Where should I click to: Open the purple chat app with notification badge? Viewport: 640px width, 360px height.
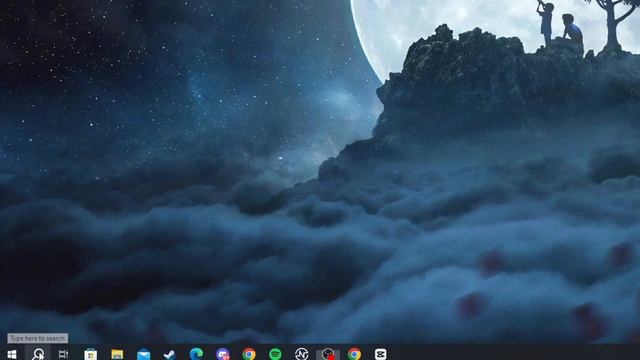[222, 354]
